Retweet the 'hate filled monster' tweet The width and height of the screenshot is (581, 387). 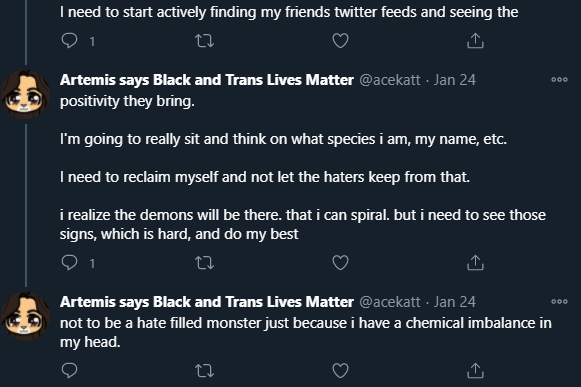(x=205, y=370)
